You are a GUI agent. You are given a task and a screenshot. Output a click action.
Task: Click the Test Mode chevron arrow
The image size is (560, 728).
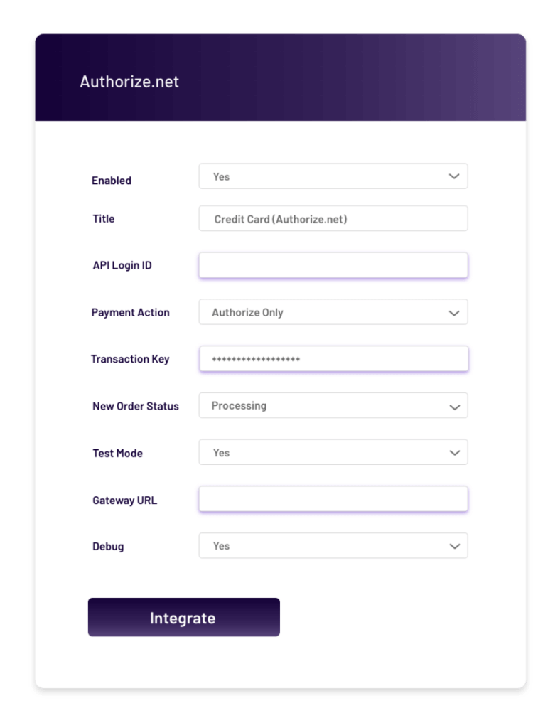point(454,453)
